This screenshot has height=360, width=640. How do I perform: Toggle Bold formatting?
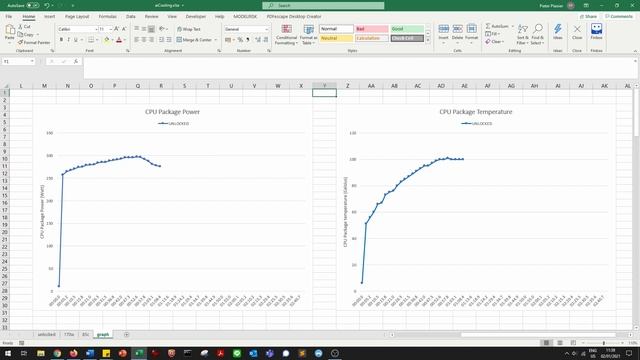pyautogui.click(x=61, y=40)
